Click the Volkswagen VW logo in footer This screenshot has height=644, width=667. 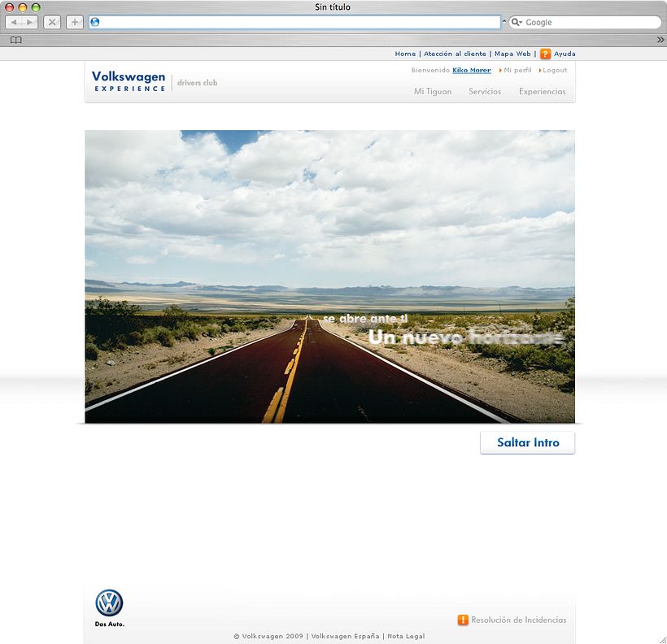(109, 603)
